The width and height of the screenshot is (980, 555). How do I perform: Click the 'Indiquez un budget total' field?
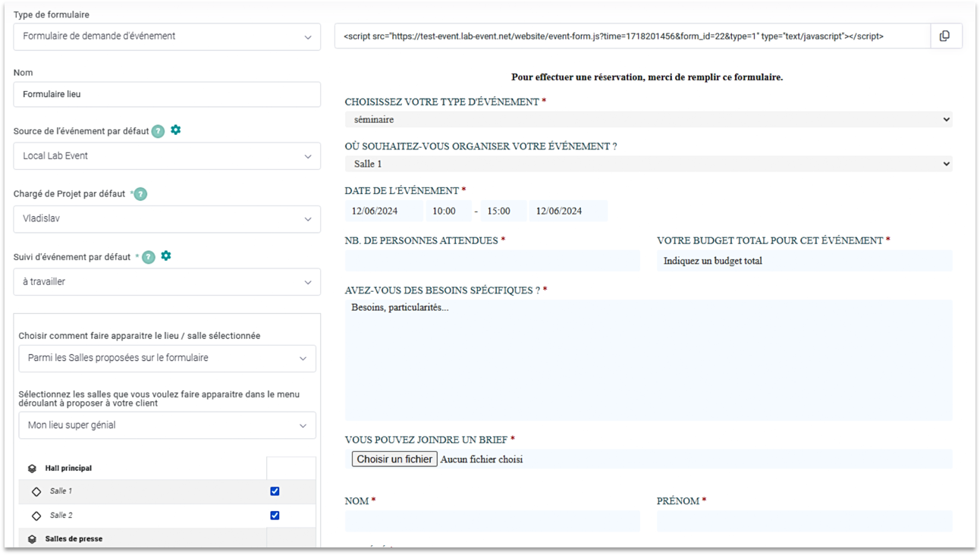tap(805, 261)
